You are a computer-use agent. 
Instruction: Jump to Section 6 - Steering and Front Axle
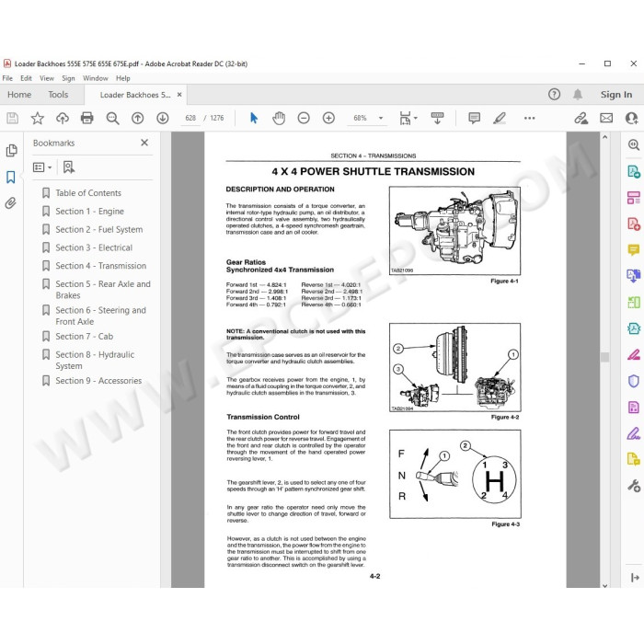pos(100,316)
